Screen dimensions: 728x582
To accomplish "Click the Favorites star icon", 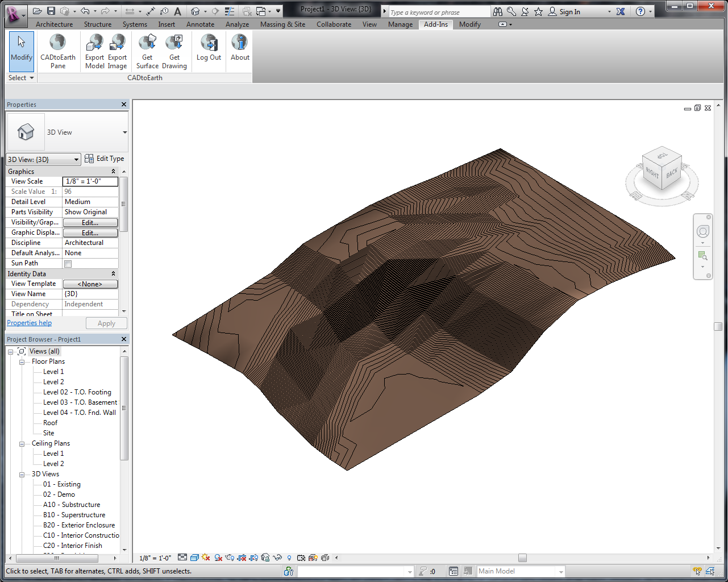I will click(538, 11).
